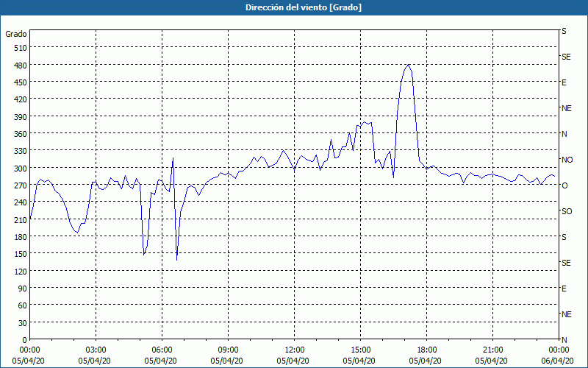
Task: Click the 30 y-axis tick label
Action: [23, 323]
